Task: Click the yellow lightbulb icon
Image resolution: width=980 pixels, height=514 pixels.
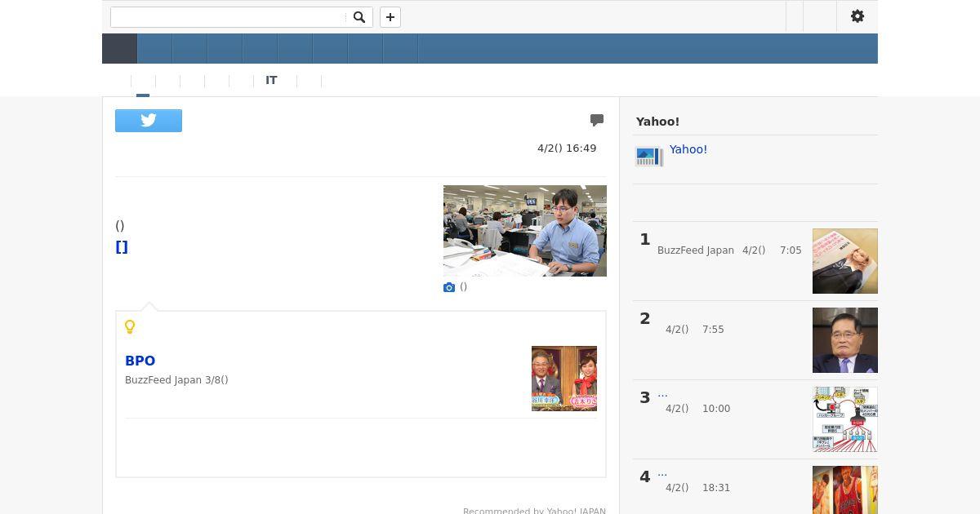Action: click(130, 327)
